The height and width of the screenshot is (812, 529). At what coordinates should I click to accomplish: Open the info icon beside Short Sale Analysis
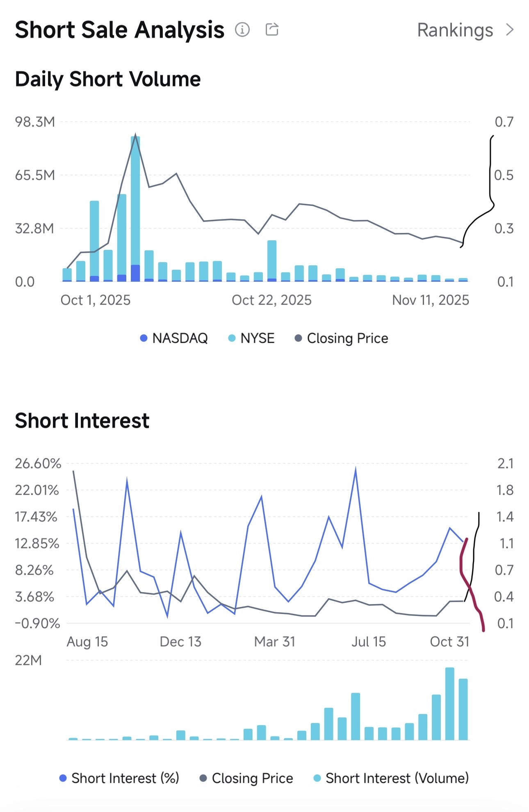242,30
